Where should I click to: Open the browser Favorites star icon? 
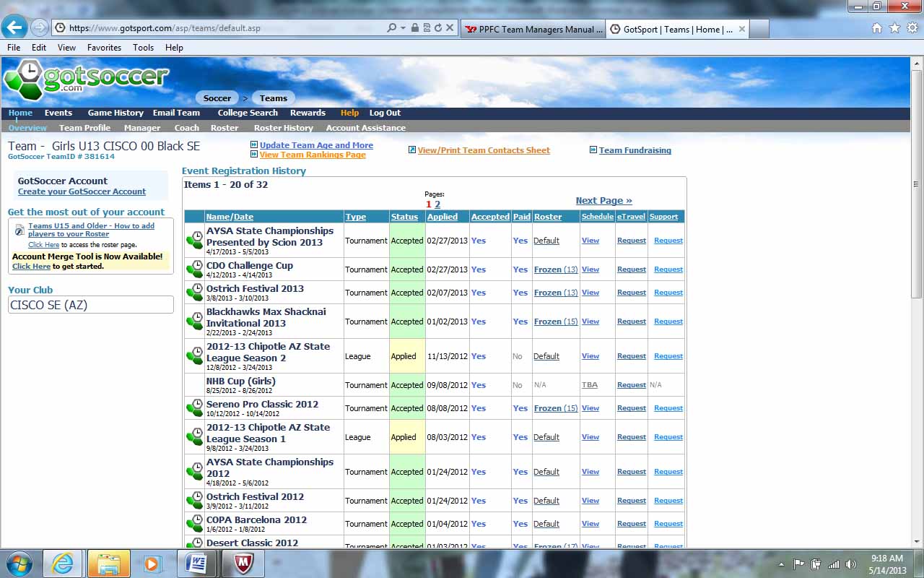[894, 28]
